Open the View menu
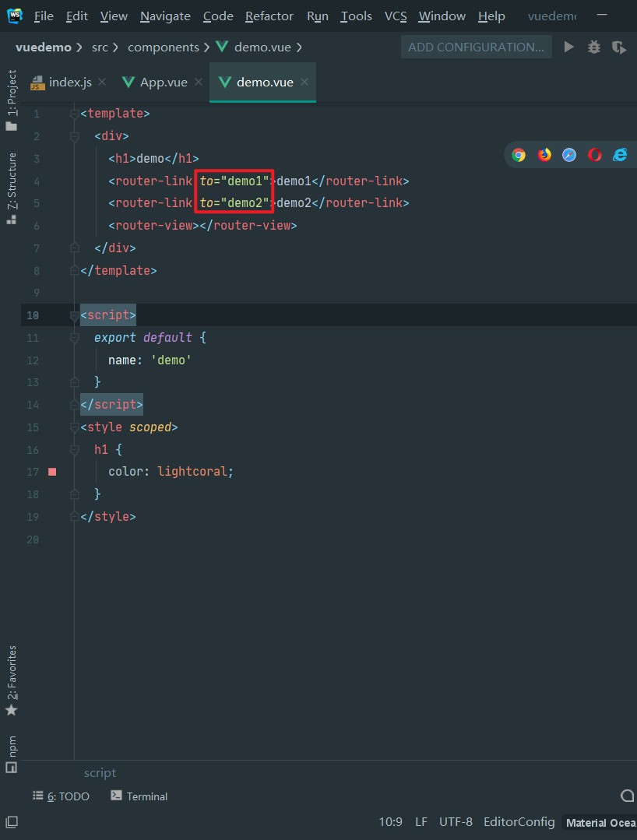The height and width of the screenshot is (840, 637). click(x=114, y=16)
